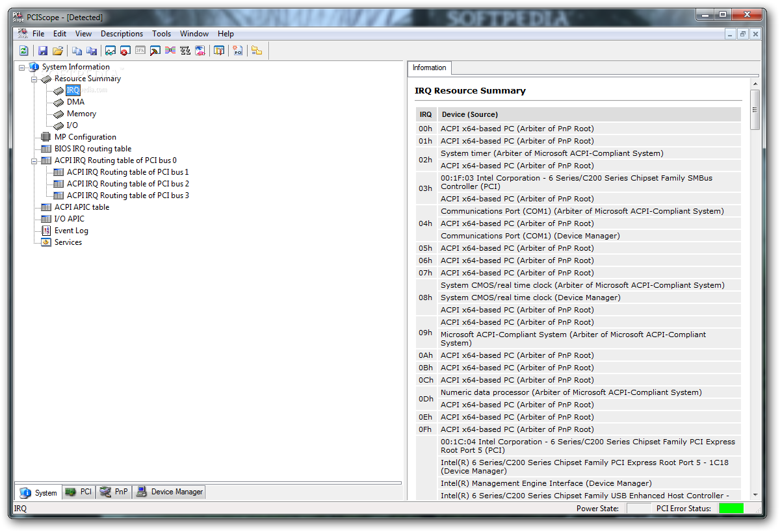Viewport: 780px width, 532px height.
Task: Click the 'IRQ Resource Summary' heading
Action: pos(471,91)
